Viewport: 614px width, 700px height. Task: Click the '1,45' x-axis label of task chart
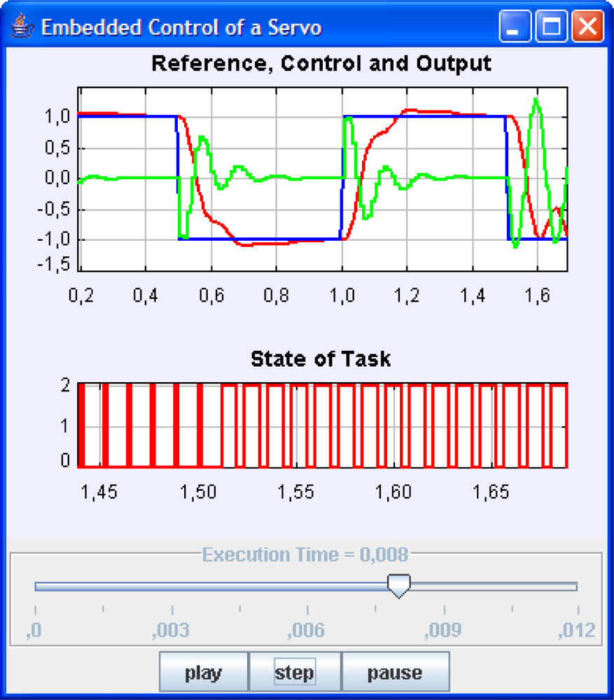coord(99,492)
